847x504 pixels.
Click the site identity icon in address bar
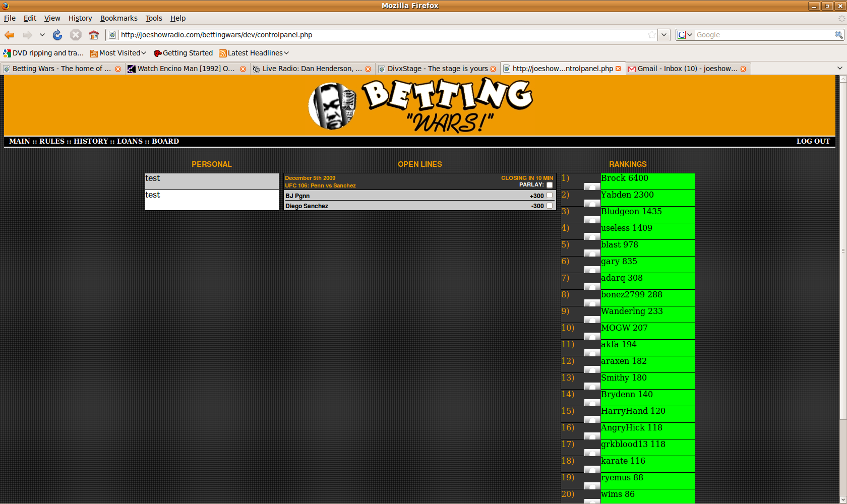(x=112, y=35)
